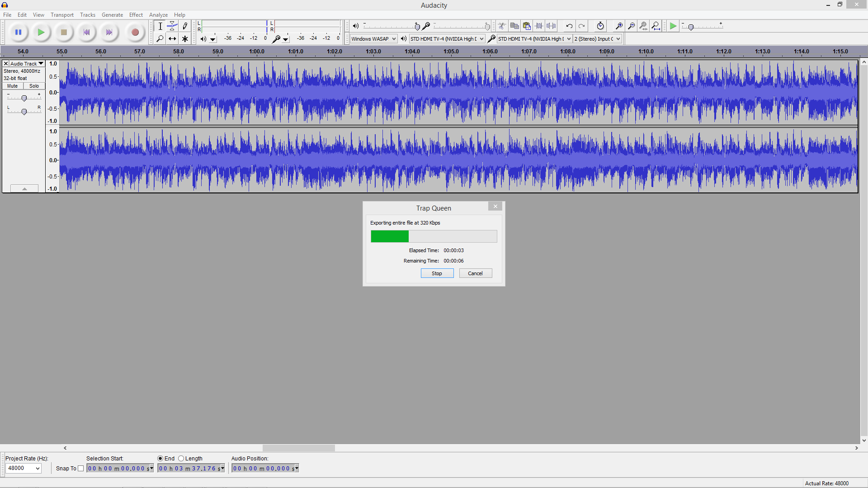Click the Skip to End button
Viewport: 868px width, 488px height.
pyautogui.click(x=109, y=32)
